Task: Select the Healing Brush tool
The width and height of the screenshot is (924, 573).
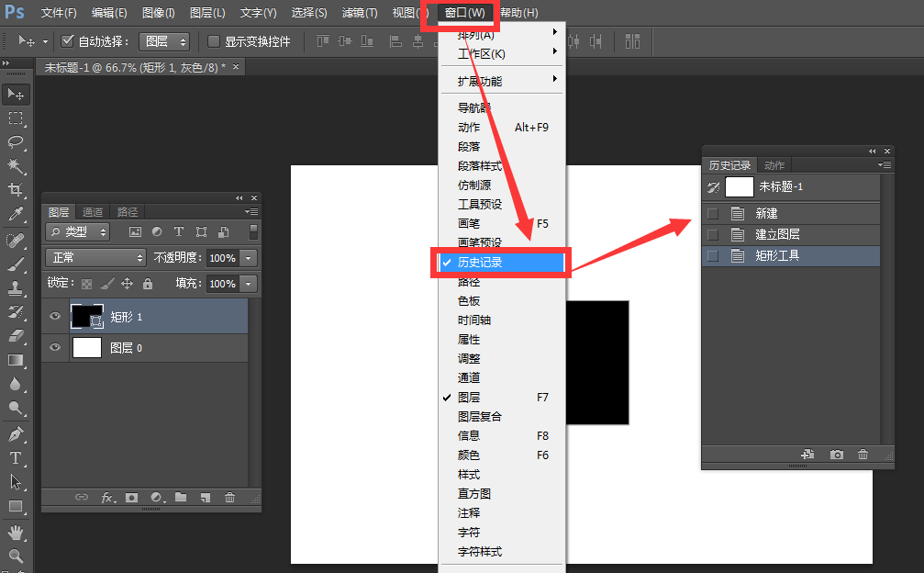Action: 16,241
